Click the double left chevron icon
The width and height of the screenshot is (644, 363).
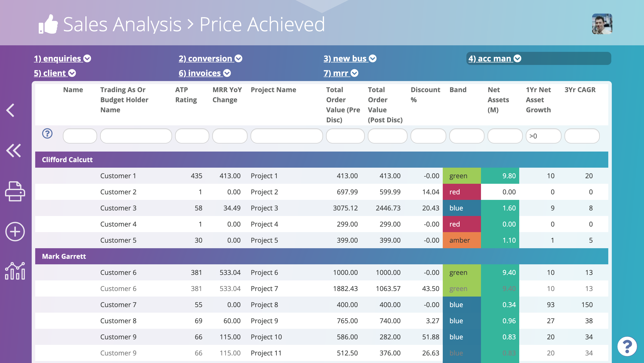click(14, 151)
